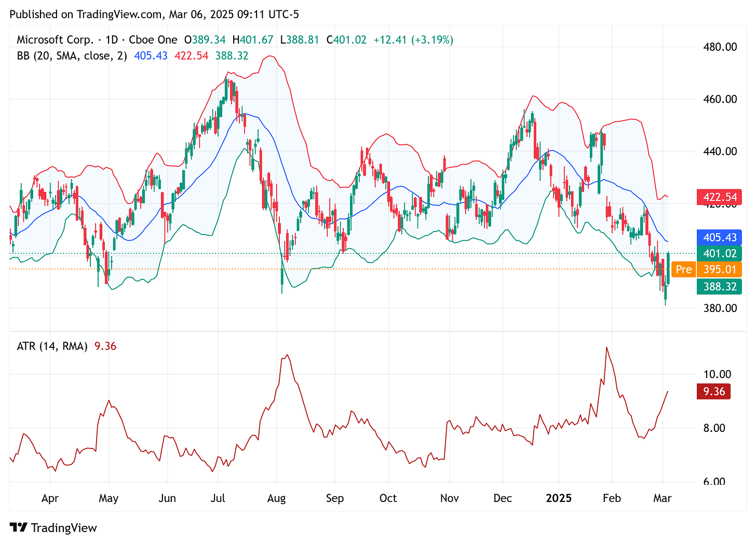Toggle the ATR (14, RMA) indicator visibility
The height and width of the screenshot is (544, 756).
point(52,346)
